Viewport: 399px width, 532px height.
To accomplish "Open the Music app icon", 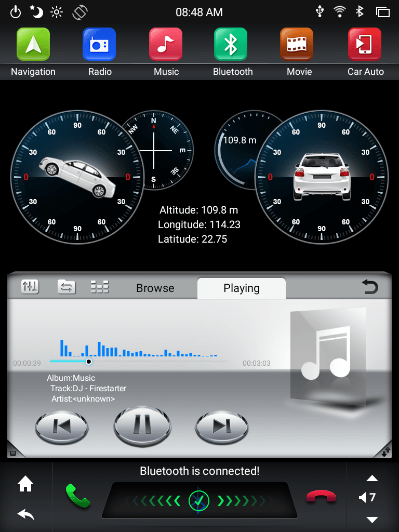I will pos(166,45).
